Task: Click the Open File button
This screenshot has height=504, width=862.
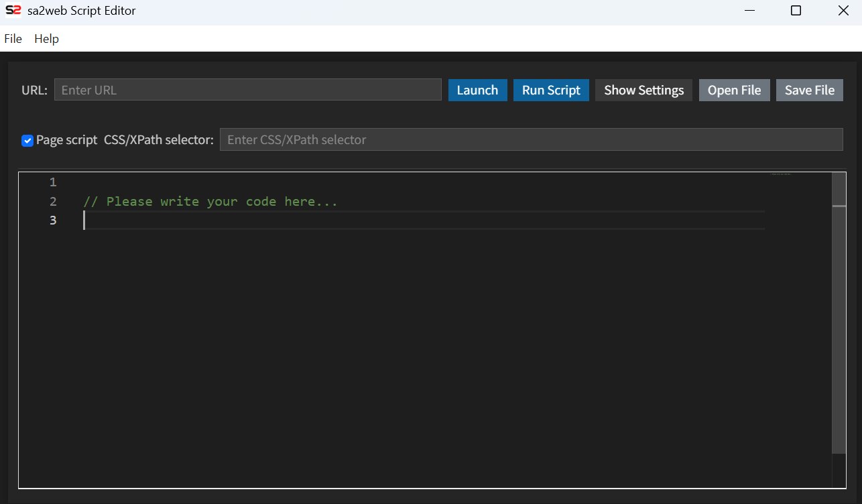Action: pos(734,90)
